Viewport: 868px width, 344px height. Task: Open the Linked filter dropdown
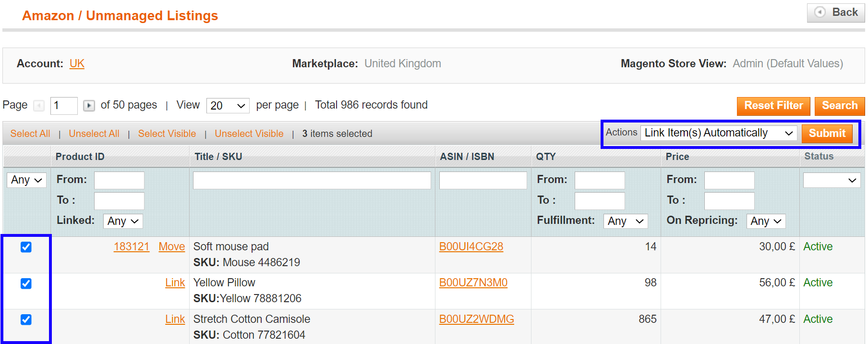[123, 221]
